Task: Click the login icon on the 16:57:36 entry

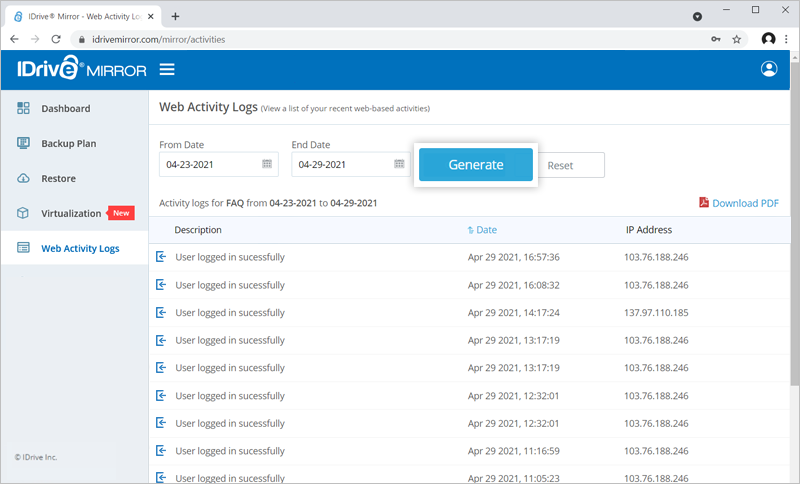Action: click(161, 257)
